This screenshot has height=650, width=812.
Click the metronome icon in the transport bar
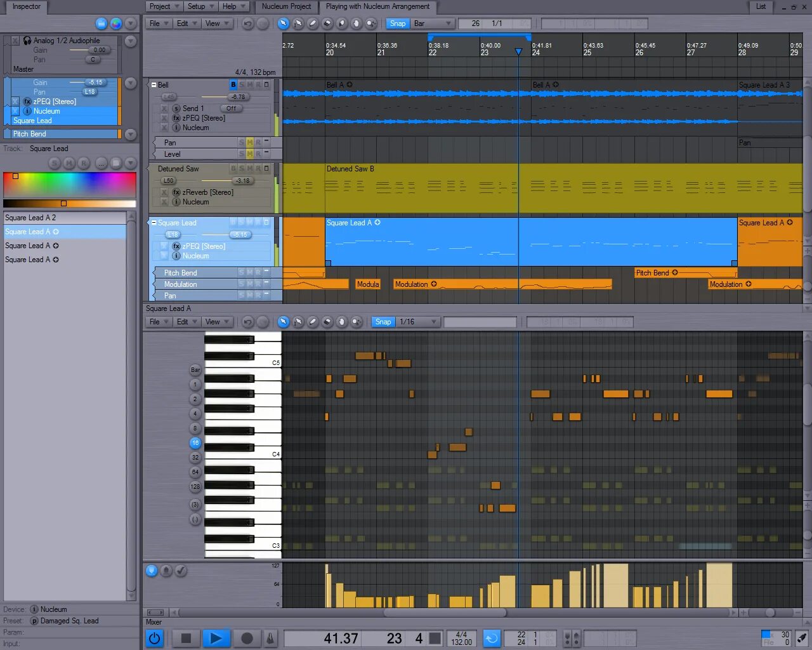(x=270, y=639)
